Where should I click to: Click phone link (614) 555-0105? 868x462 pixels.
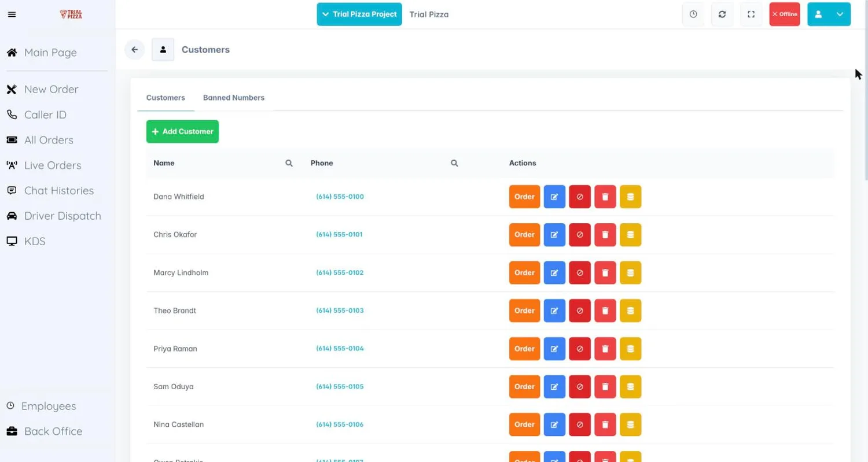pyautogui.click(x=340, y=387)
